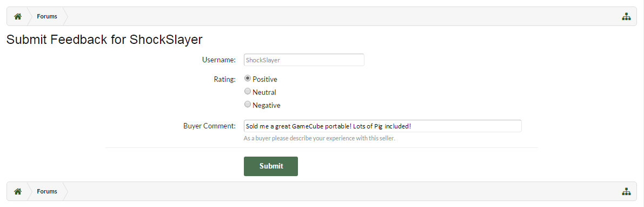
Task: Select the Neutral rating radio button
Action: pyautogui.click(x=247, y=92)
